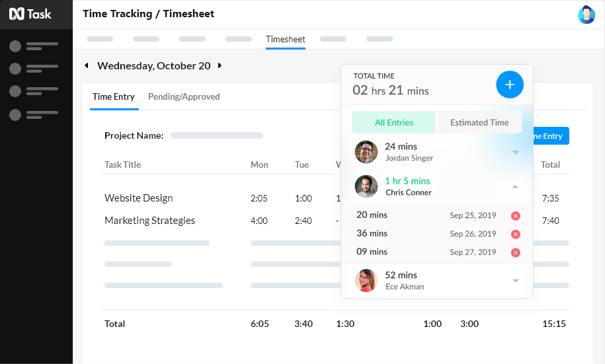The width and height of the screenshot is (605, 364).
Task: Switch to All Entries toggle
Action: (393, 122)
